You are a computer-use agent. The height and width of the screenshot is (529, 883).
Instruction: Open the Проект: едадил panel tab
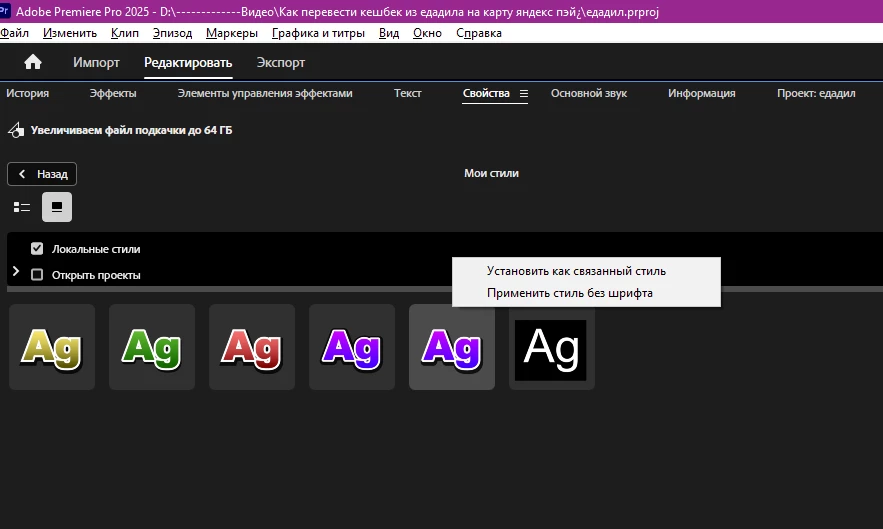(816, 94)
